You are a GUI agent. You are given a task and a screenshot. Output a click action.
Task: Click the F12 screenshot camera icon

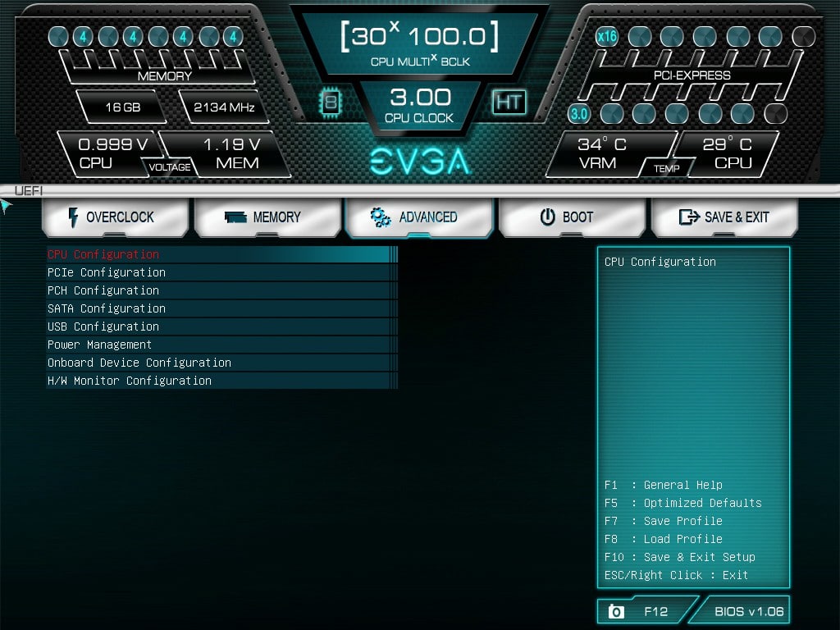(616, 611)
